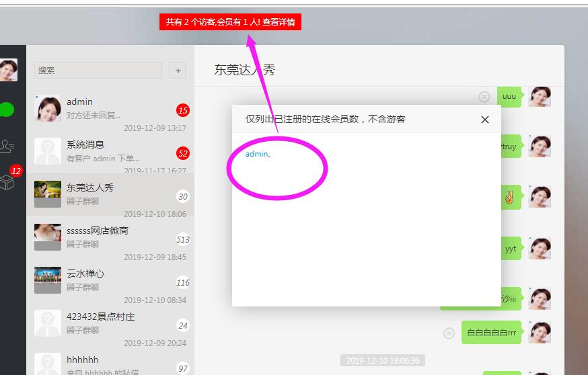Image resolution: width=588 pixels, height=375 pixels.
Task: Click the green chat bubble sidebar icon
Action: click(7, 110)
